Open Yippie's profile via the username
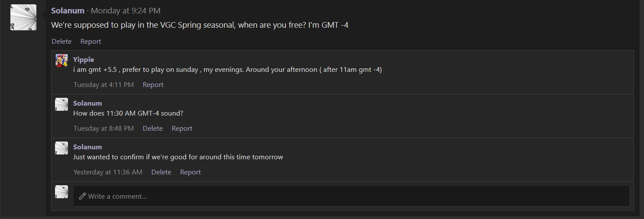The height and width of the screenshot is (219, 644). pyautogui.click(x=84, y=59)
